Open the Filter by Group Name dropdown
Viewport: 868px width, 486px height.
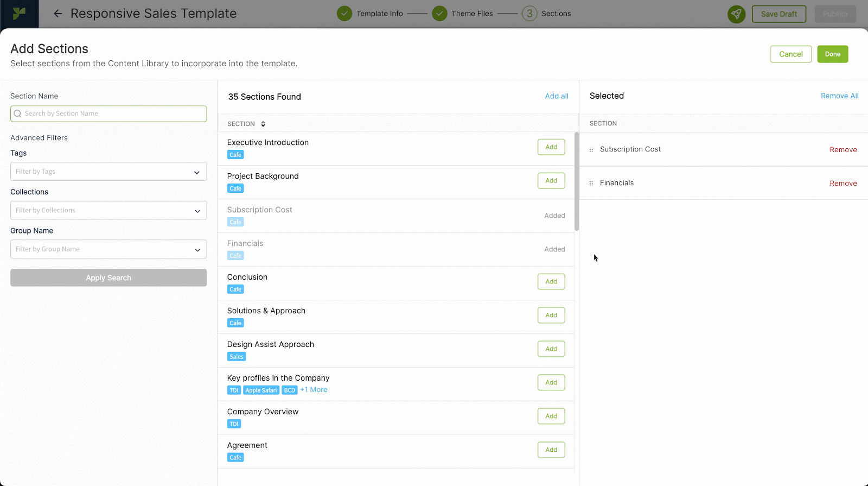pyautogui.click(x=108, y=249)
